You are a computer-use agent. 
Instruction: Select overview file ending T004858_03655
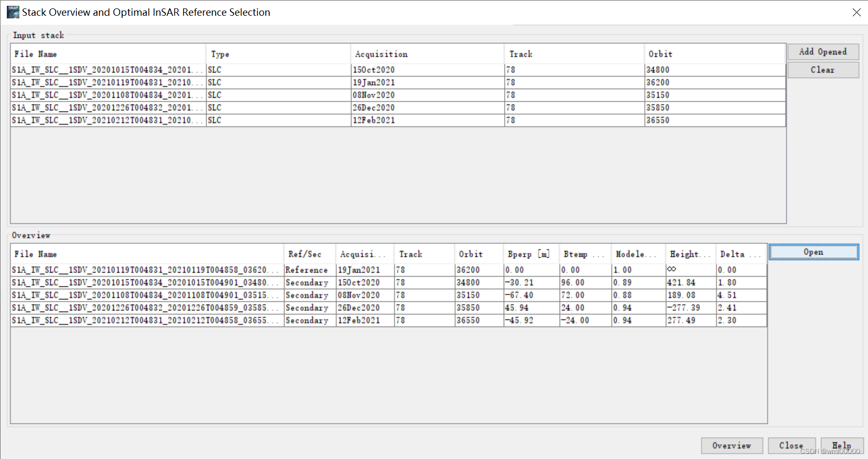click(147, 320)
